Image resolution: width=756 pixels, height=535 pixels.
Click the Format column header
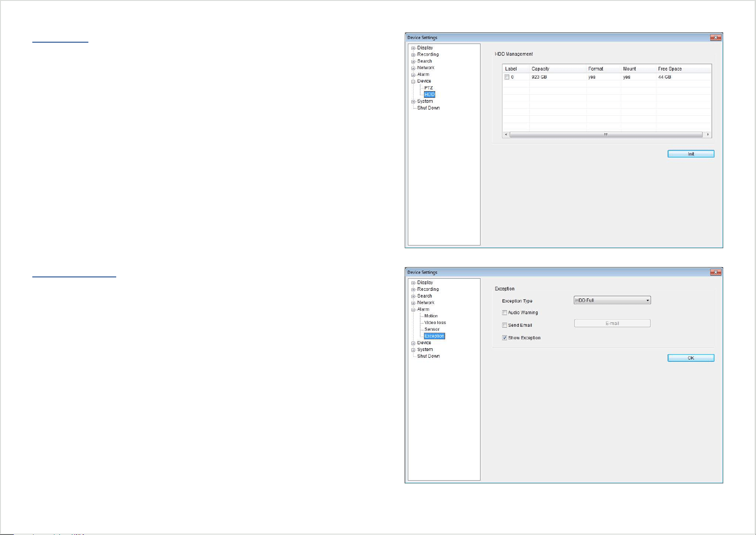point(603,69)
